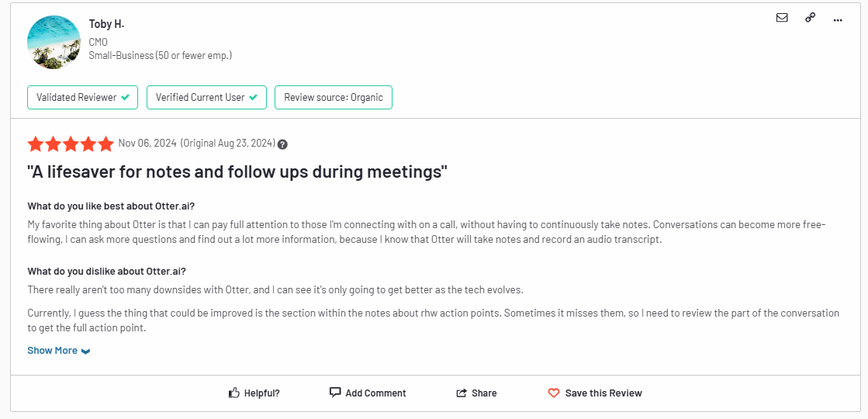Viewport: 868px width, 419px height.
Task: Copy review link via chain icon
Action: pos(810,18)
